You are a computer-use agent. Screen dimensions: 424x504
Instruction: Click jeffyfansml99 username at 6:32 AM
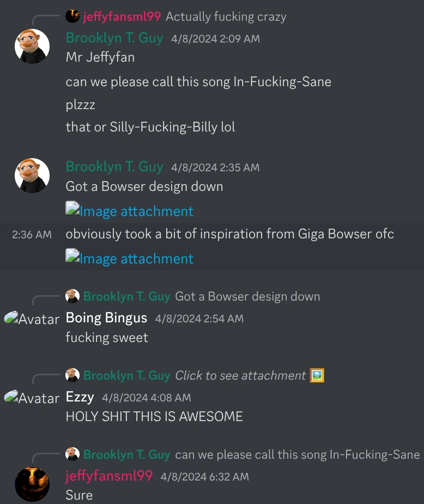[x=109, y=476]
